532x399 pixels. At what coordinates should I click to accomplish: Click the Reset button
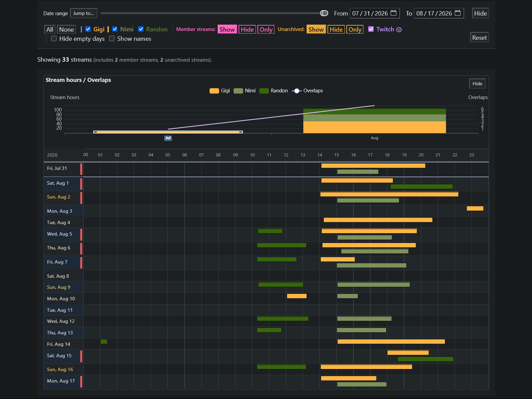tap(479, 37)
